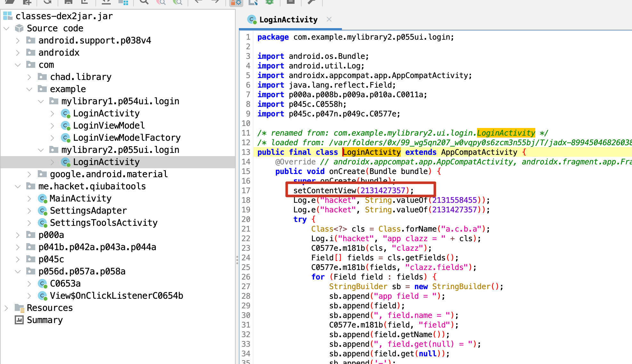Toggle the deobfuscation lock-gear button
Viewport: 632px width, 364px height.
pos(236,3)
